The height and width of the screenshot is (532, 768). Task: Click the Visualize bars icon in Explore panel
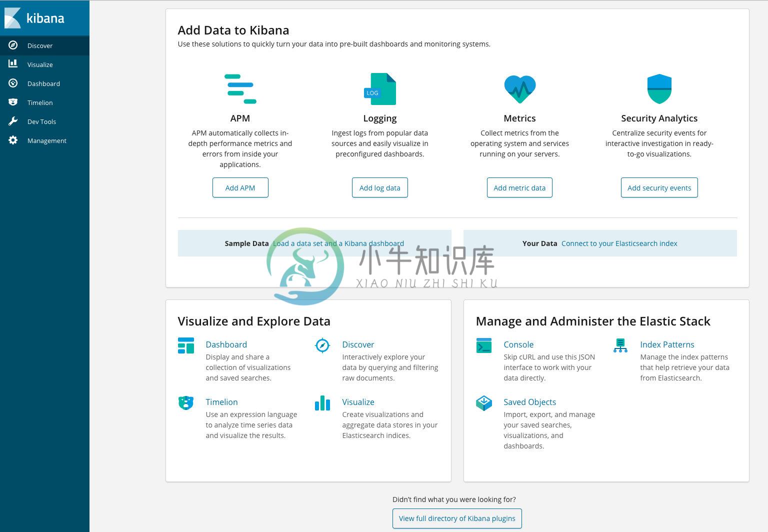pyautogui.click(x=322, y=403)
